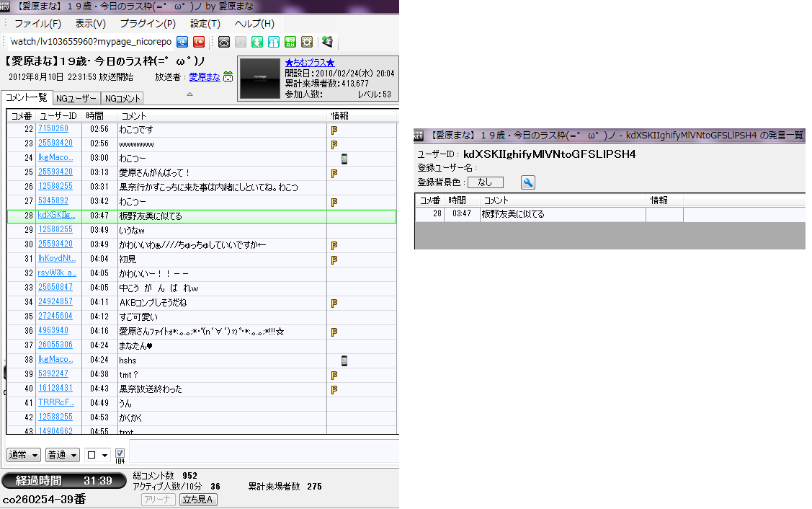Click the bell notification toolbar icon

(x=327, y=42)
